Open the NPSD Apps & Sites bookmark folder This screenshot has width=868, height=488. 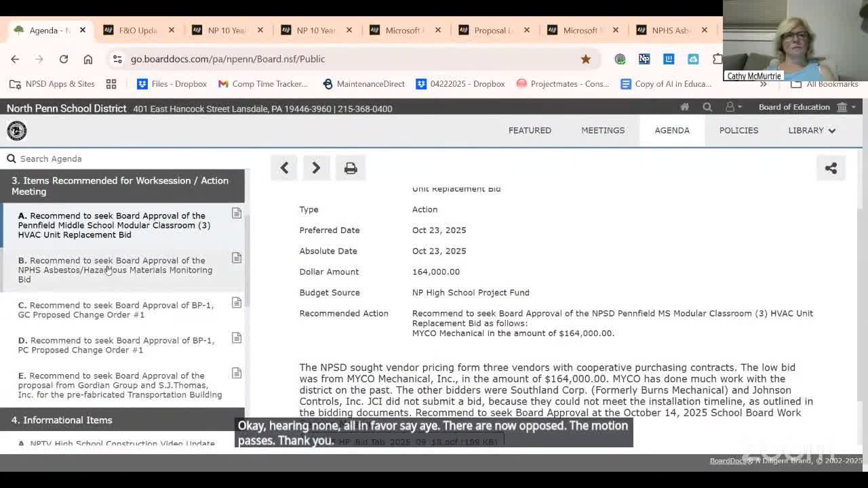tap(52, 84)
